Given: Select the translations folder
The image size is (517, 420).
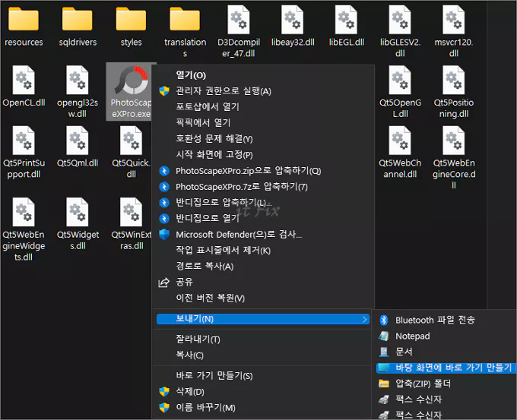Looking at the screenshot, I should [x=185, y=32].
